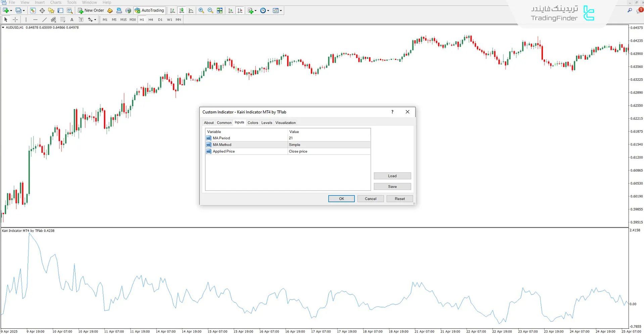Expand the periodicity clock dropdown

click(268, 11)
